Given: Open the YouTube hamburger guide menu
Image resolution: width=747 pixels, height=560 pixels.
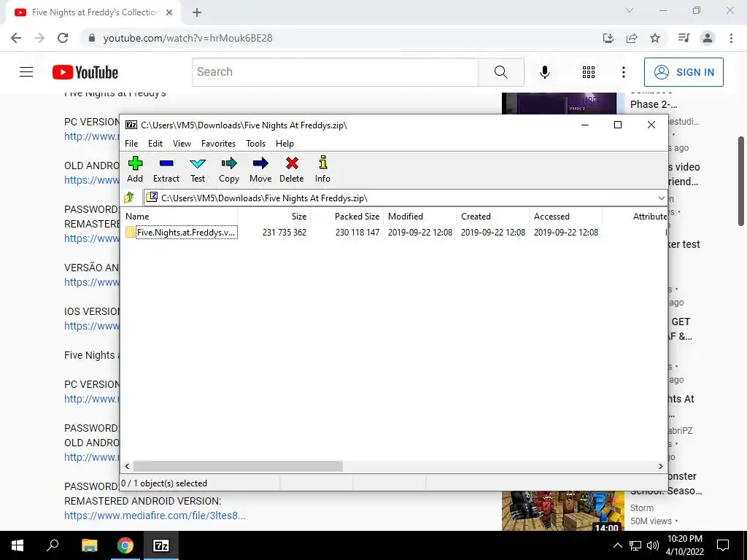Looking at the screenshot, I should [x=26, y=72].
